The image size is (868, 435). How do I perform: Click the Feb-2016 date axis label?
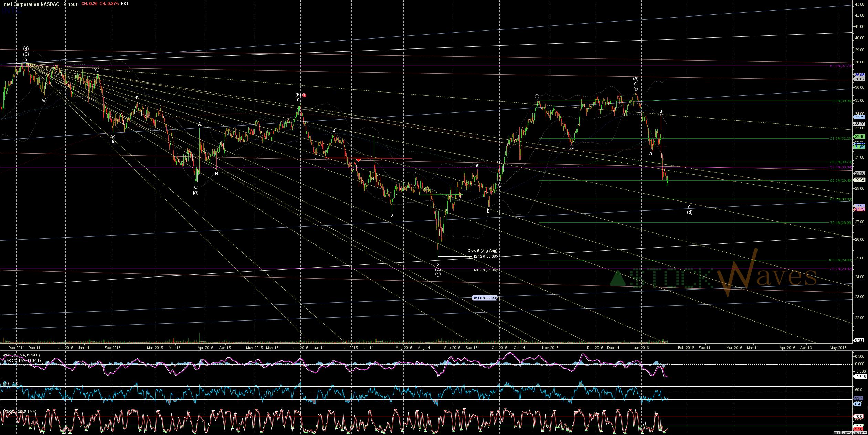(x=686, y=348)
